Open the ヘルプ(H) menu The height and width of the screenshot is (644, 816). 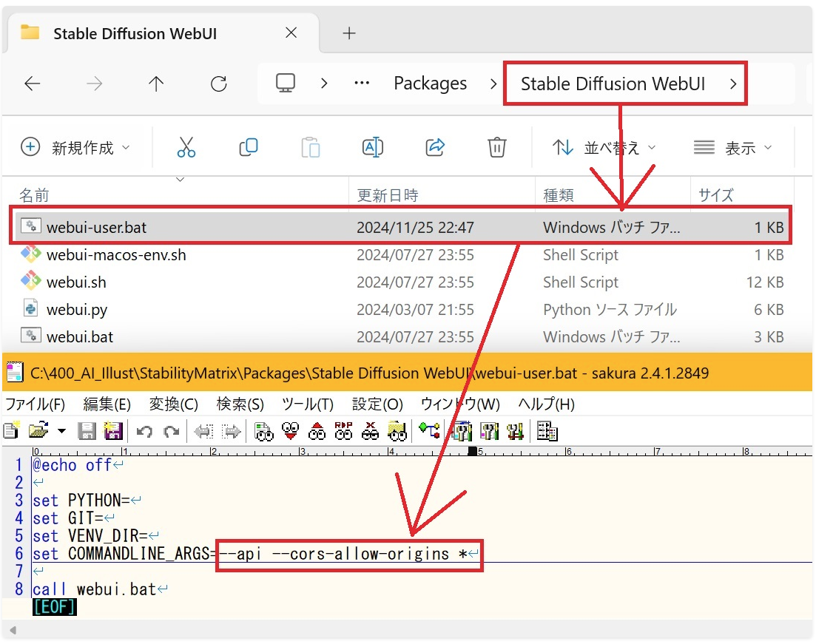pos(546,404)
